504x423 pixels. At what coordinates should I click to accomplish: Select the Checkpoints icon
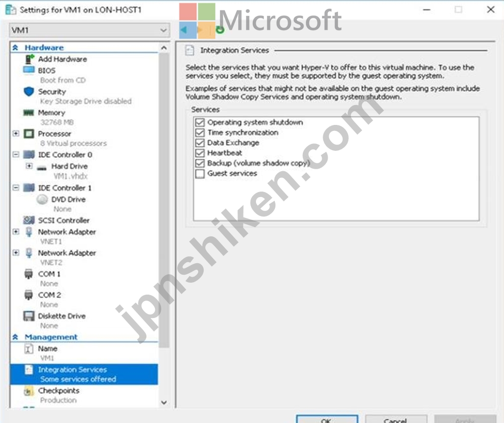28,391
